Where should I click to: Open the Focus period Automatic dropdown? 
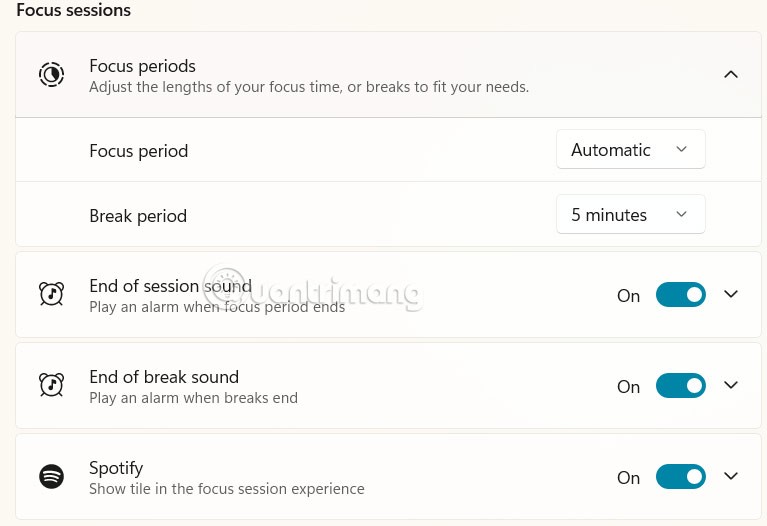(631, 149)
